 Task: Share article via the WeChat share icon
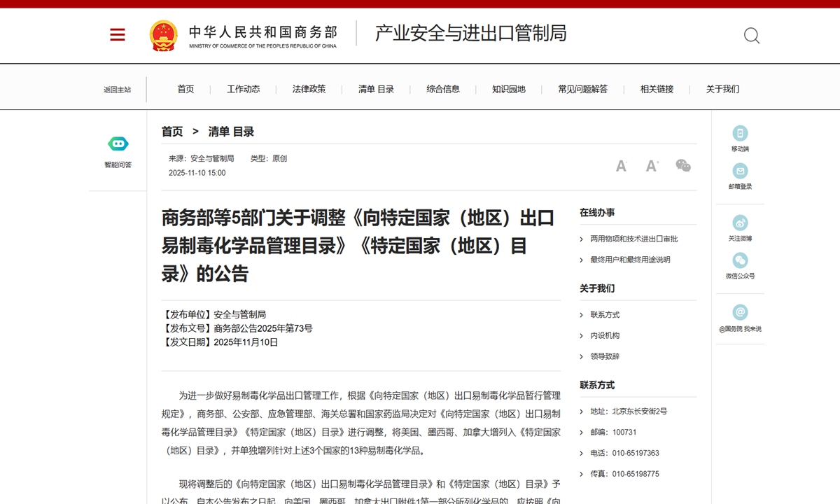[x=683, y=166]
